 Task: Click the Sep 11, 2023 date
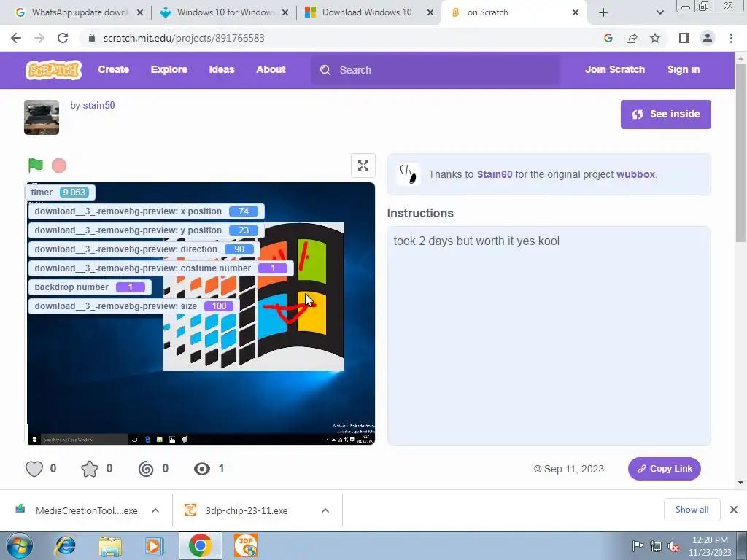(x=573, y=469)
